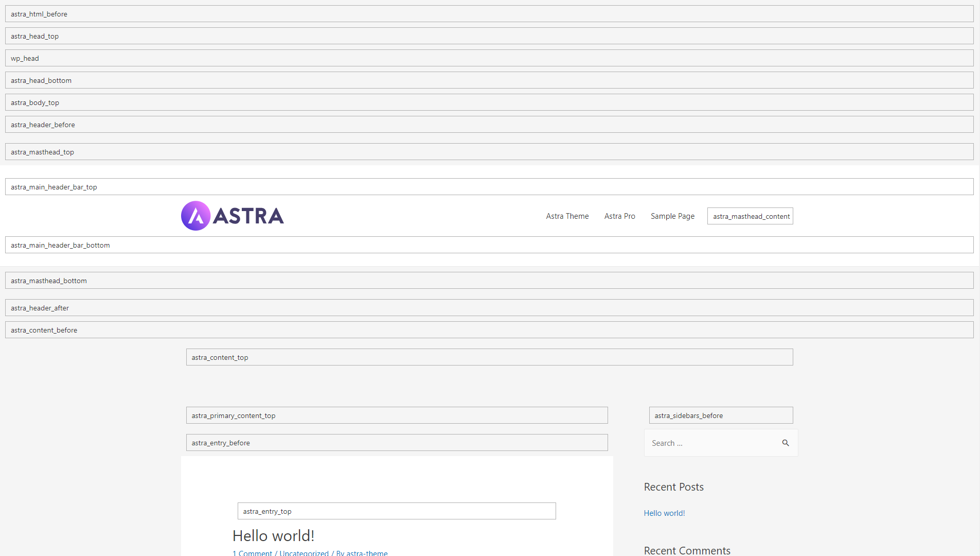Click the astra_masthead_bottom hook label
Screen dimensions: 980x556
(49, 281)
